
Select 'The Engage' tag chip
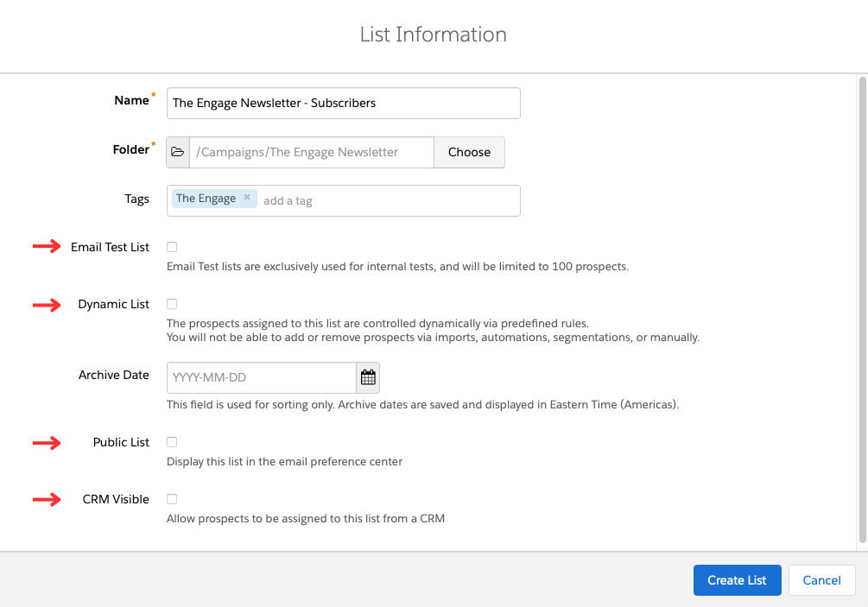pos(206,199)
